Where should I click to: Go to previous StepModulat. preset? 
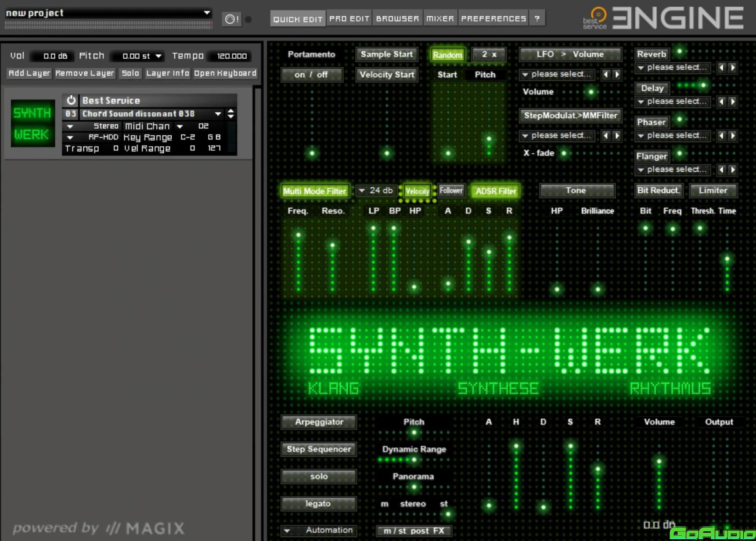click(x=606, y=136)
